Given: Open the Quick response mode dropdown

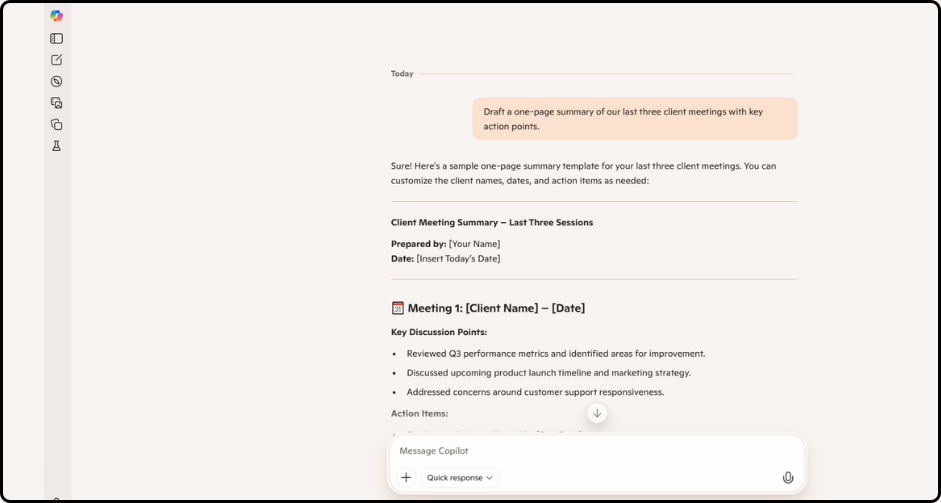Looking at the screenshot, I should tap(460, 478).
